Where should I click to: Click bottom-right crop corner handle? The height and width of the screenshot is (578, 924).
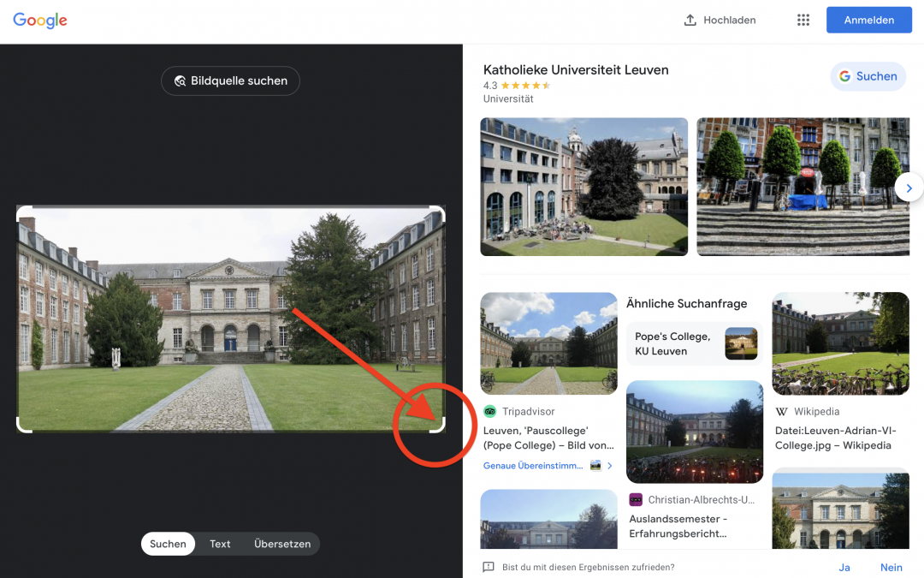(x=441, y=427)
